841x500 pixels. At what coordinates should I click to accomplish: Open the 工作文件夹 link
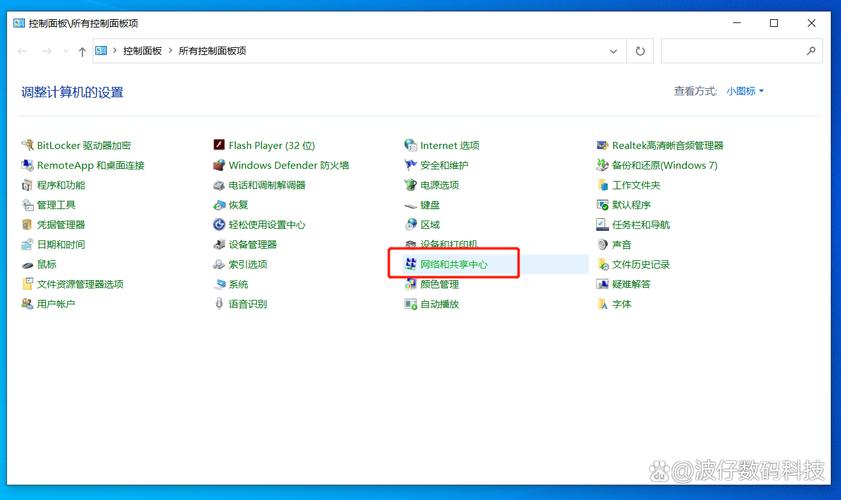point(636,185)
